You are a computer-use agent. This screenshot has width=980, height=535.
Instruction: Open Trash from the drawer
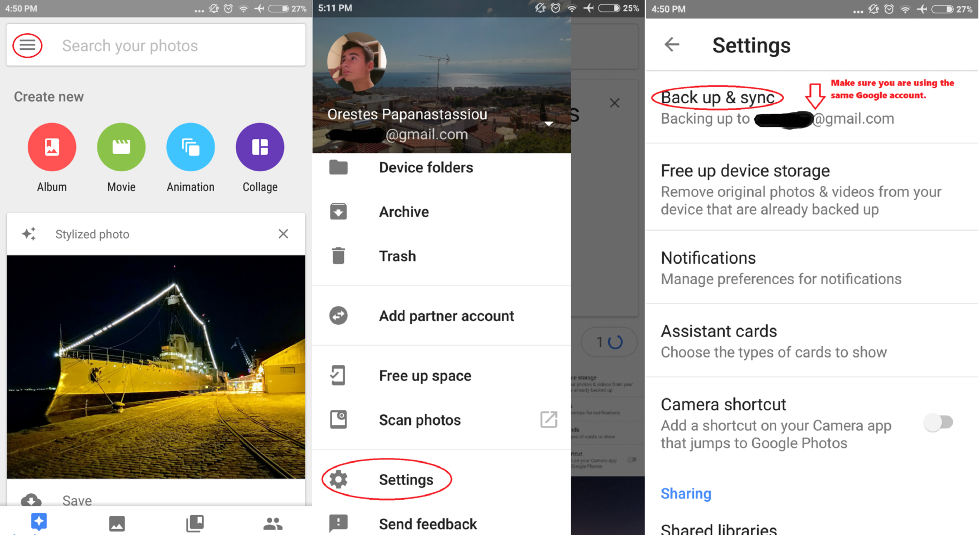(x=441, y=256)
